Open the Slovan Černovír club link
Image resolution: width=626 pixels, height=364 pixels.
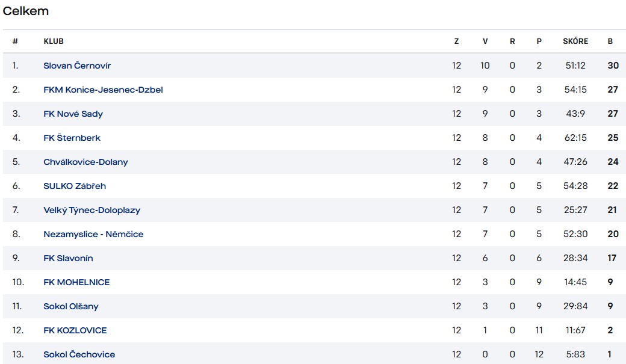click(x=77, y=66)
